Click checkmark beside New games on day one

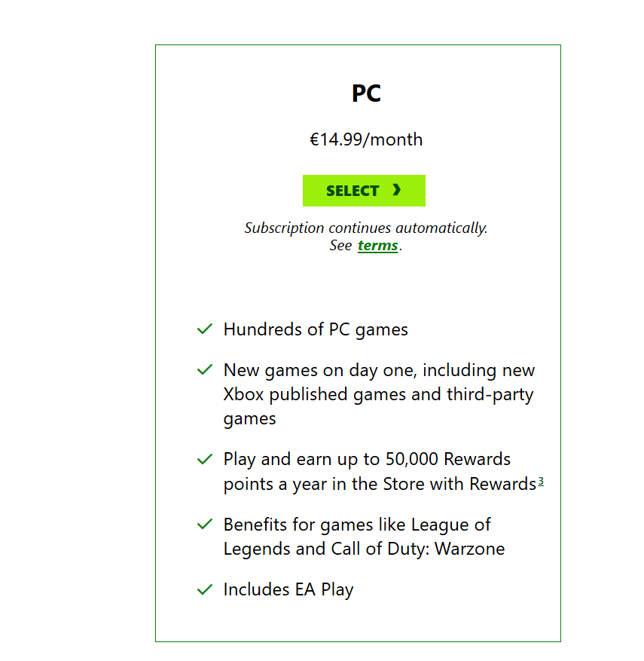point(204,370)
